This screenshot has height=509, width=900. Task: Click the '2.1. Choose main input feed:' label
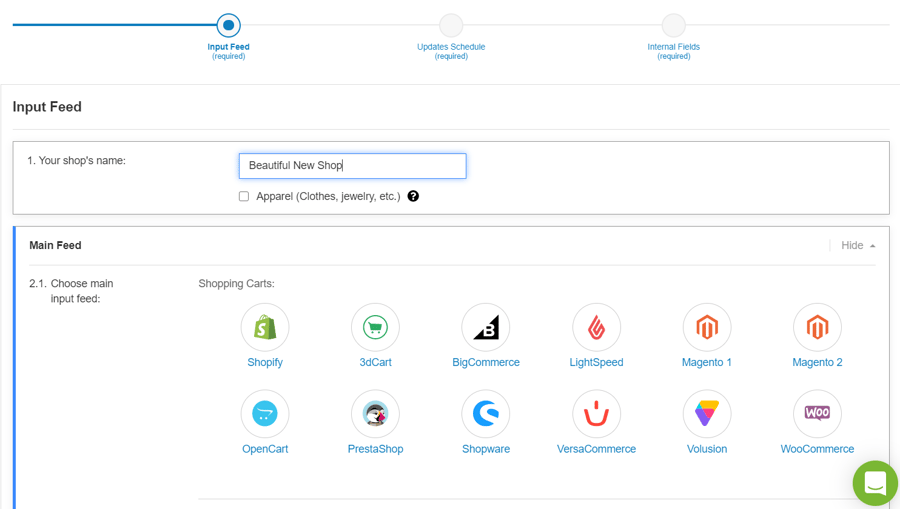click(71, 291)
